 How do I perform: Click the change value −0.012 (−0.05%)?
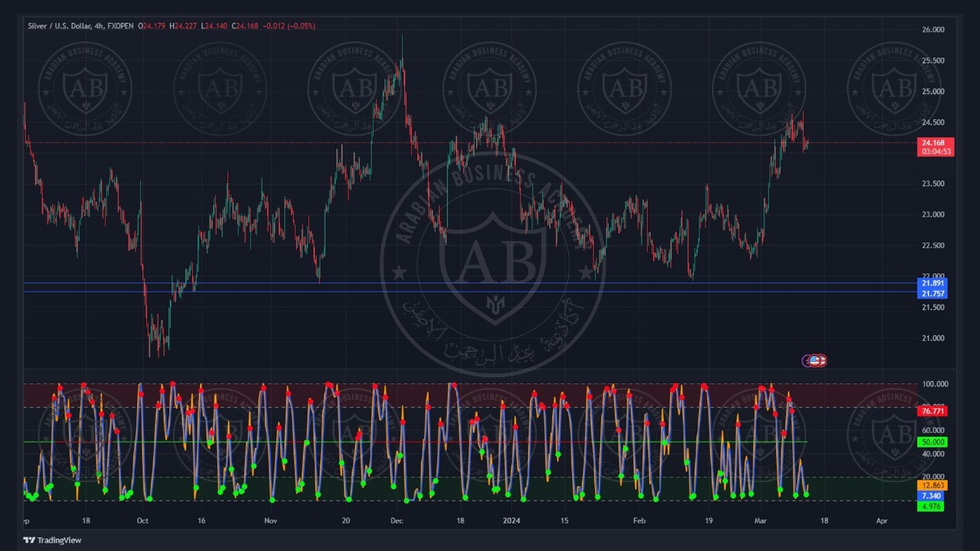(289, 26)
